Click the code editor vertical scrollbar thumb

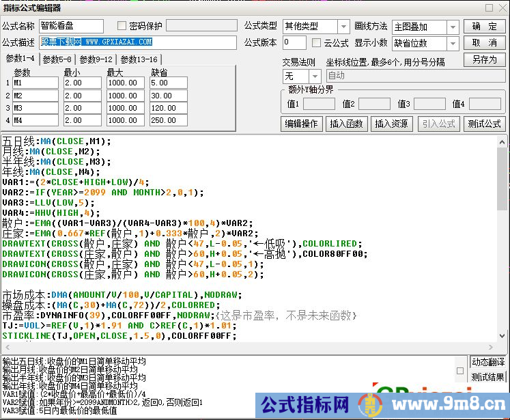click(502, 179)
